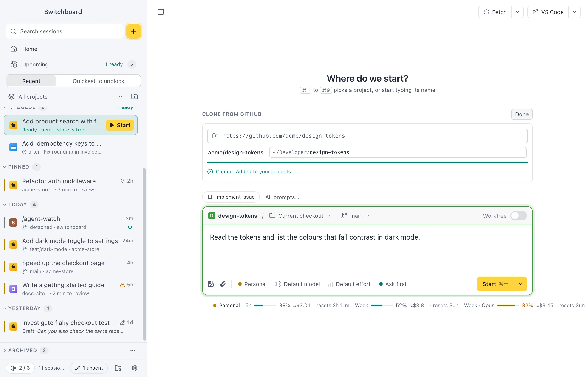The width and height of the screenshot is (588, 377).
Task: Click the GitHub URL input field
Action: point(367,136)
